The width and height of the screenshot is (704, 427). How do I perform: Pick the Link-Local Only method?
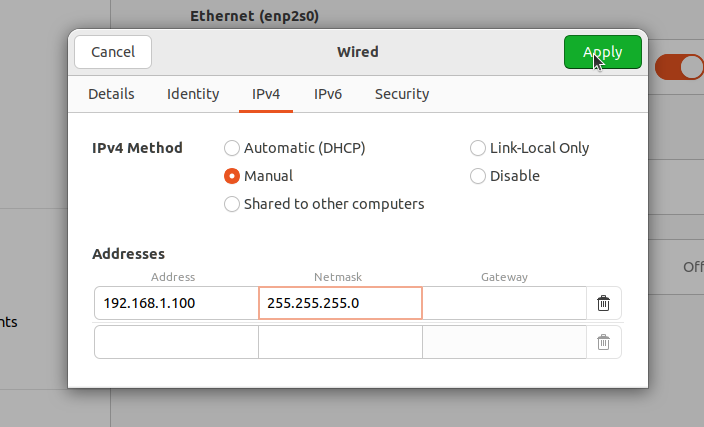[478, 148]
